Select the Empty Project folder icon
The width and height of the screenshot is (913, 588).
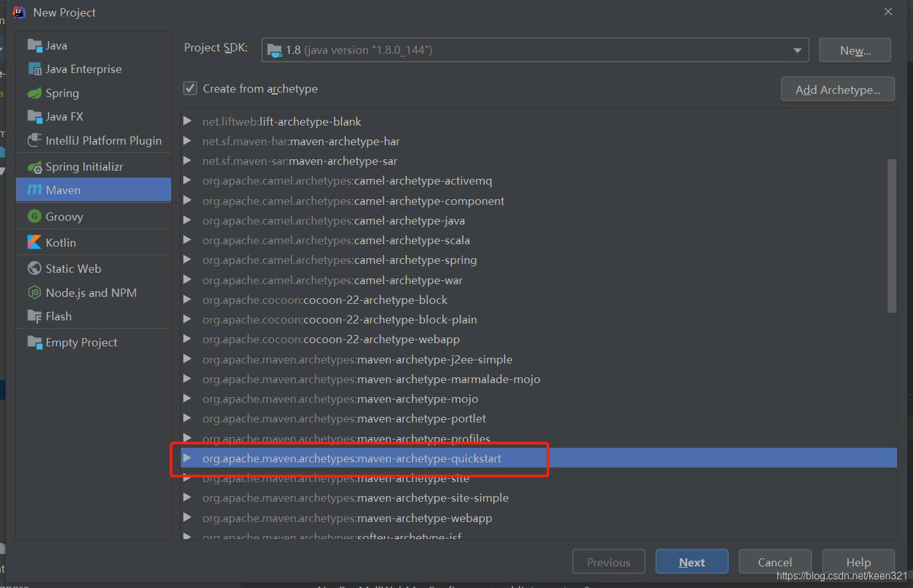pos(34,342)
